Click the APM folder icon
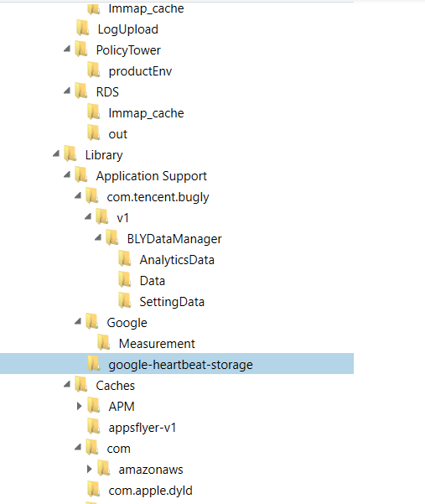 pyautogui.click(x=94, y=406)
